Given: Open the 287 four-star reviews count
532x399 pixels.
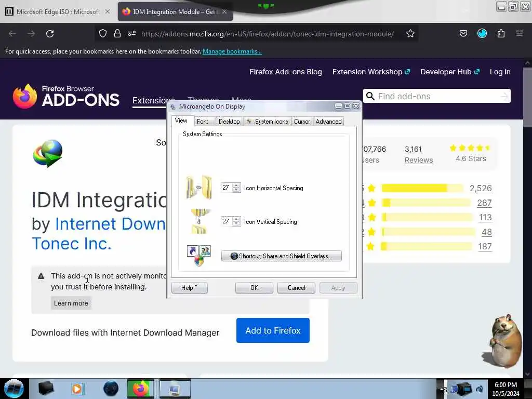Looking at the screenshot, I should point(484,203).
